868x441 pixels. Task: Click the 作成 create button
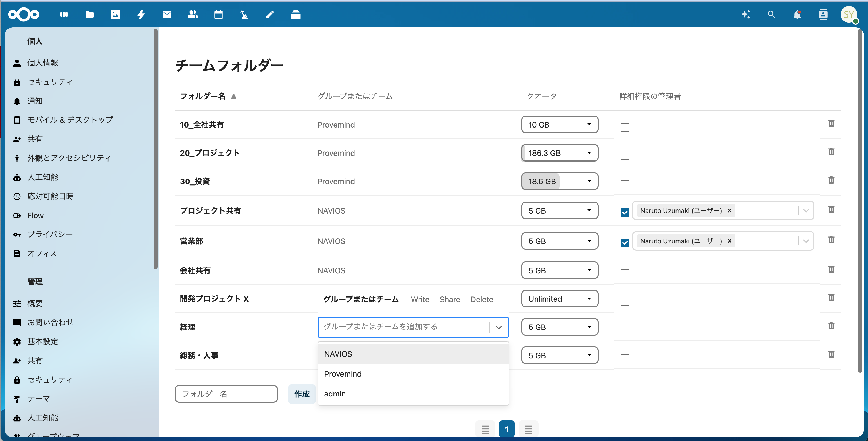point(302,394)
